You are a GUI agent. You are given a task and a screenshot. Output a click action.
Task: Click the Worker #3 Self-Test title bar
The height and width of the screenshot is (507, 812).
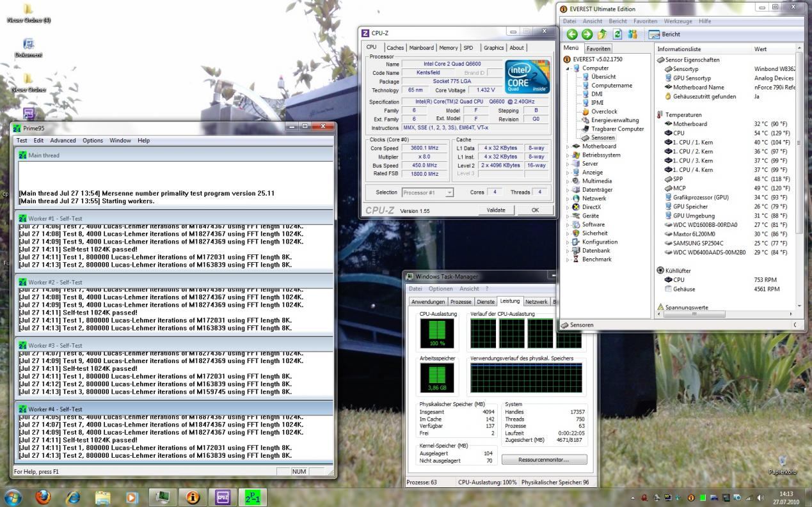(173, 345)
